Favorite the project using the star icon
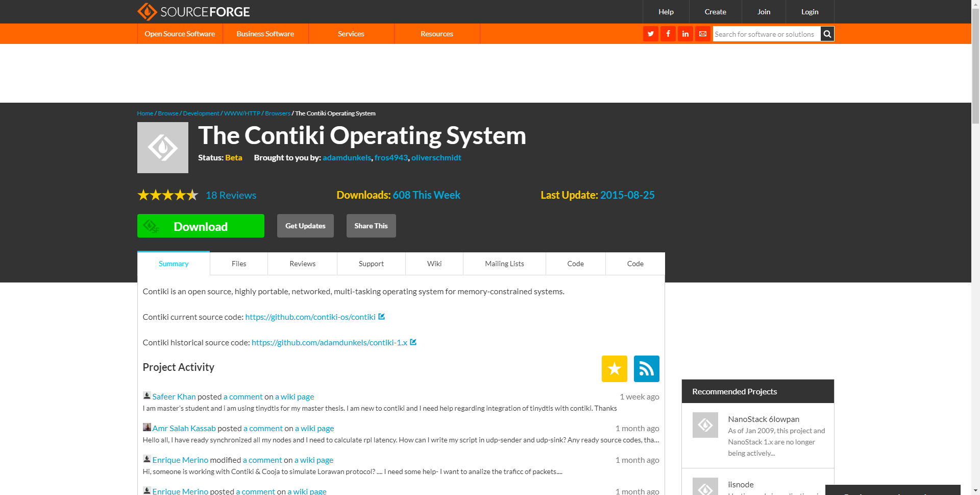980x495 pixels. click(x=614, y=368)
